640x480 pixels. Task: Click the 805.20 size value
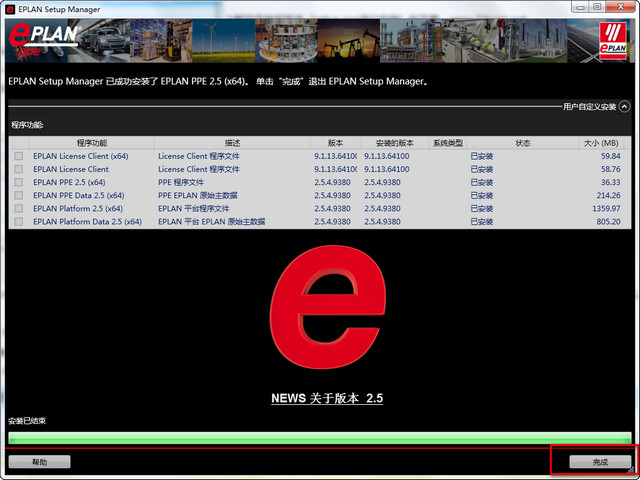tap(608, 221)
